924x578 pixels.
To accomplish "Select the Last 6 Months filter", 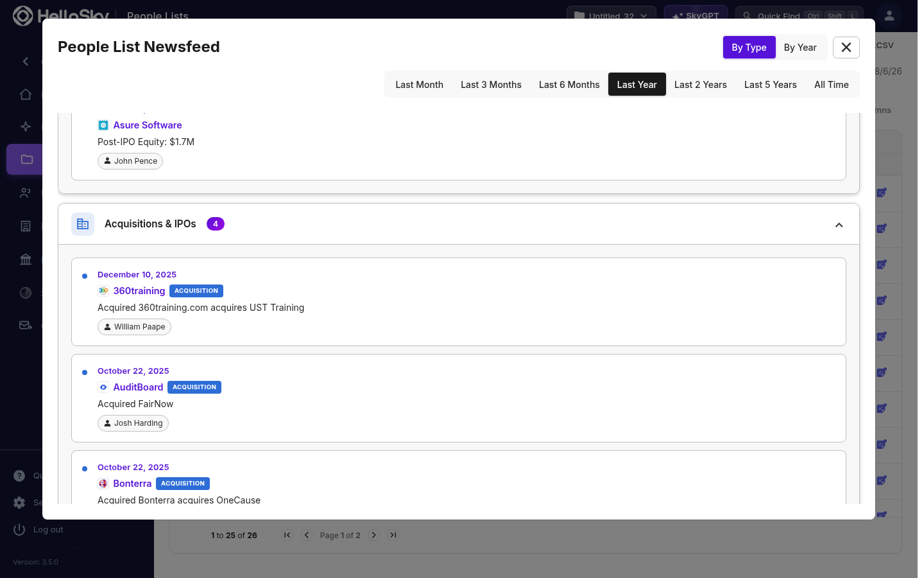I will pyautogui.click(x=569, y=85).
